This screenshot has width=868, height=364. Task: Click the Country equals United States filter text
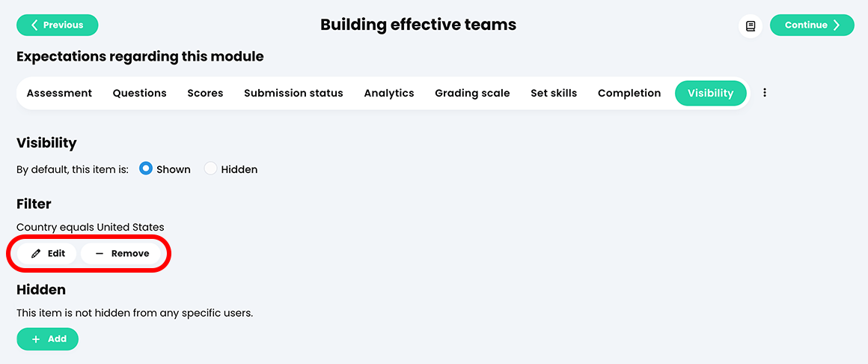point(91,227)
